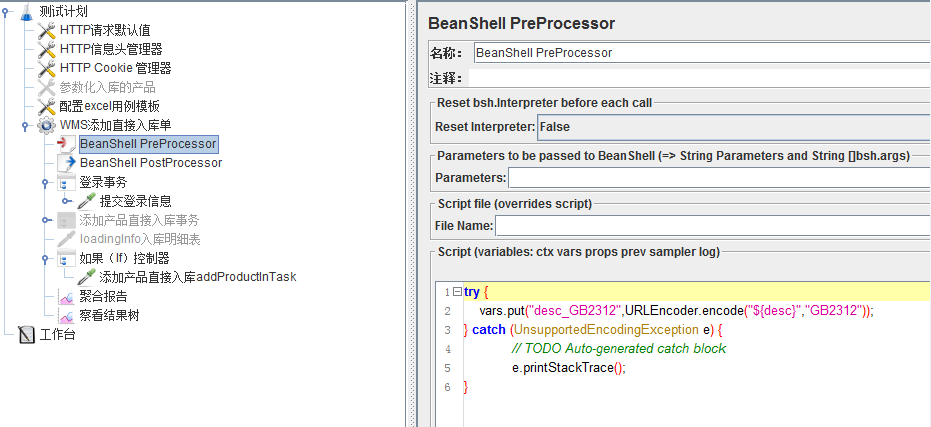The image size is (931, 427).
Task: Click the 配置excel用例模板 wrench icon
Action: tap(46, 106)
